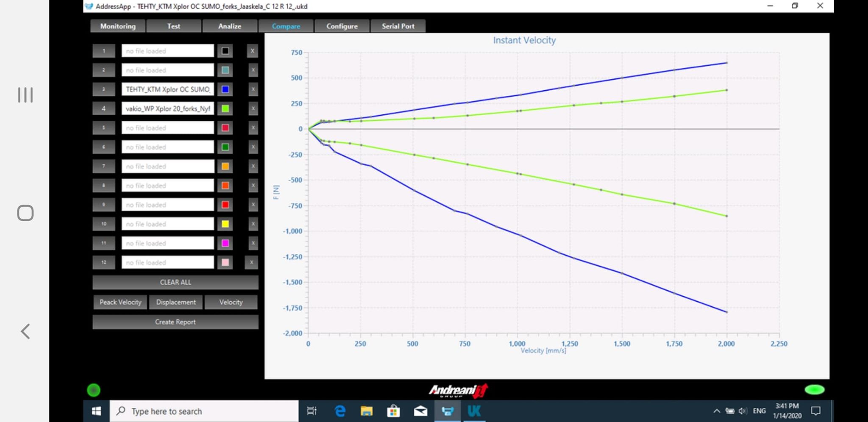Open the volume control in system tray
The image size is (868, 422).
743,411
